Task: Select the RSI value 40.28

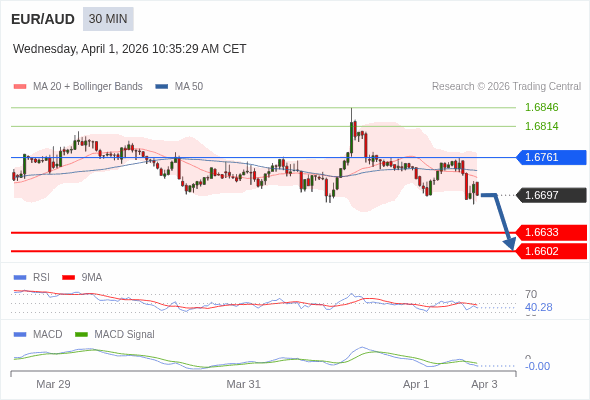Action: pos(538,307)
